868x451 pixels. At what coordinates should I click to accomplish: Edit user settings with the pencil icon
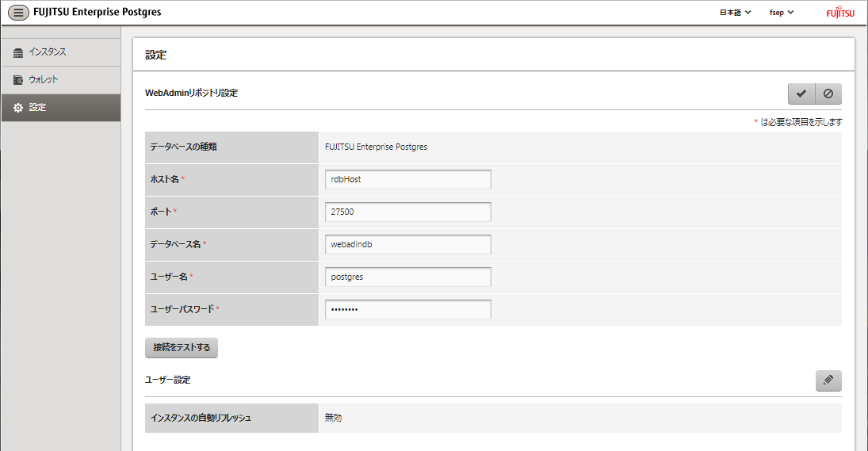click(828, 380)
